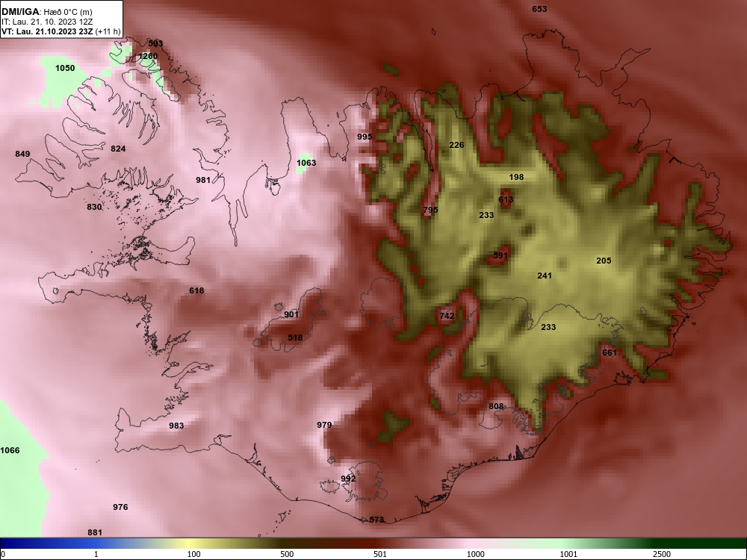The image size is (747, 560).
Task: Click the legend label 100
Action: coord(194,554)
